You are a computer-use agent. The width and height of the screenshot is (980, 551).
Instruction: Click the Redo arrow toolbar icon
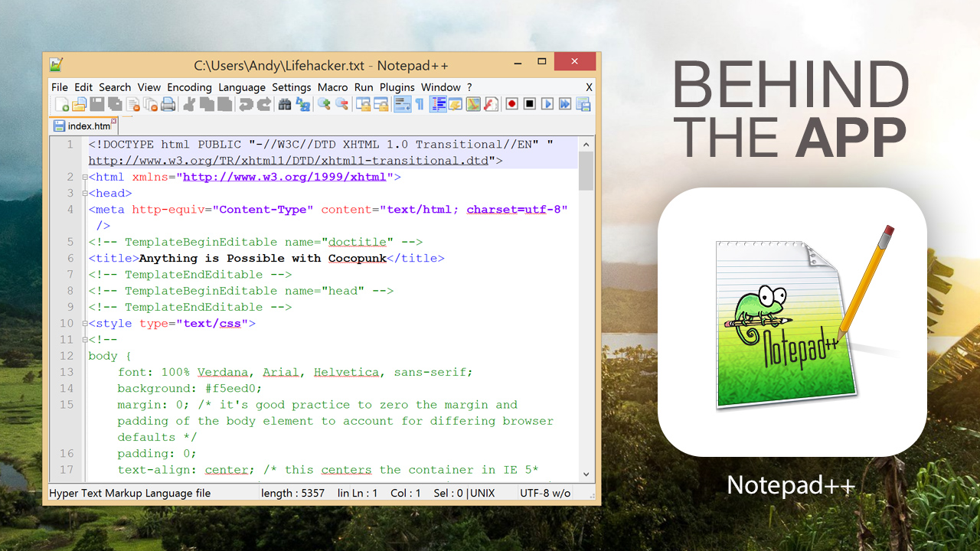pos(263,104)
